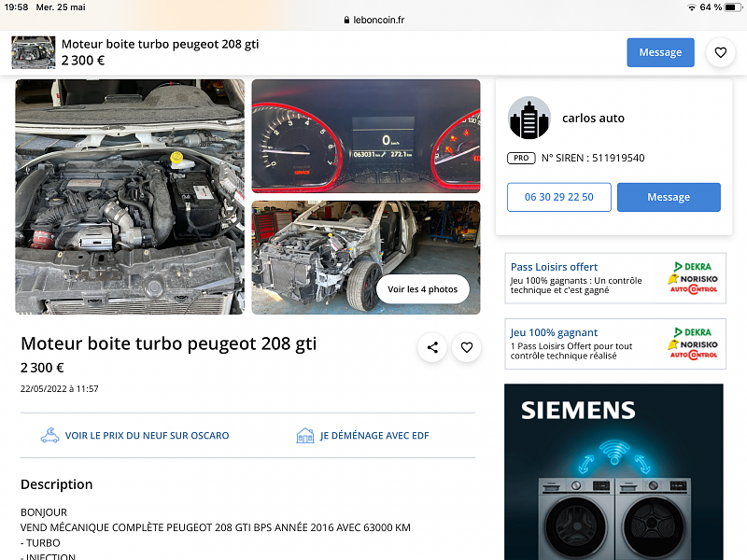Click the date 22/05/2022 à 11:57
Viewport: 747px width, 560px height.
(60, 389)
